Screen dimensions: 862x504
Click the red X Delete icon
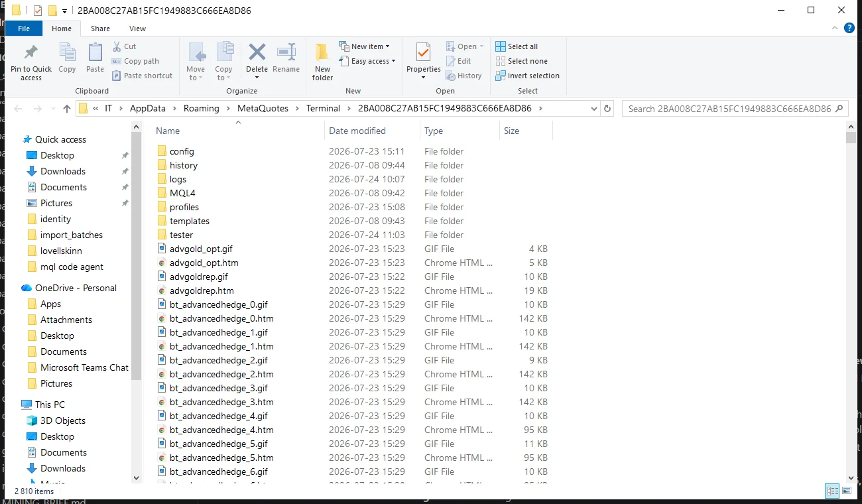257,52
